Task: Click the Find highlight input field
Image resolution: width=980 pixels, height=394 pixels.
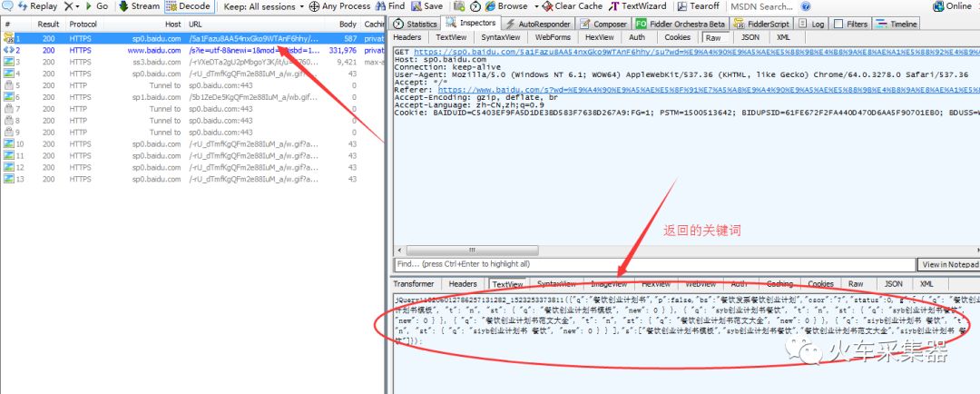Action: [x=654, y=264]
